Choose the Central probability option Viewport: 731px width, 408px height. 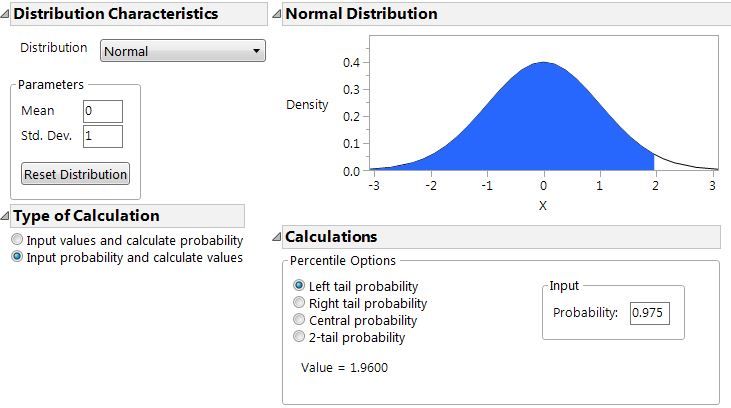299,320
